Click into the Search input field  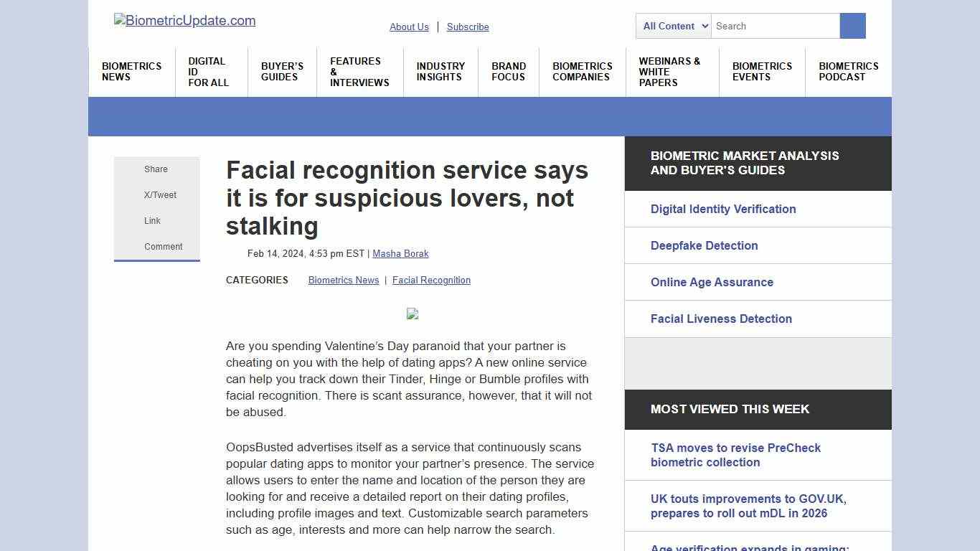pos(775,26)
